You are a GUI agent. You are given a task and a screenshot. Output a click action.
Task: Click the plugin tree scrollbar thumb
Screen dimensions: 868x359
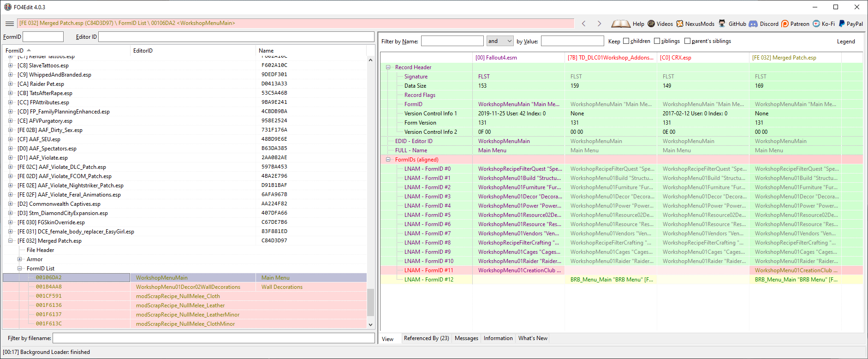click(x=370, y=302)
